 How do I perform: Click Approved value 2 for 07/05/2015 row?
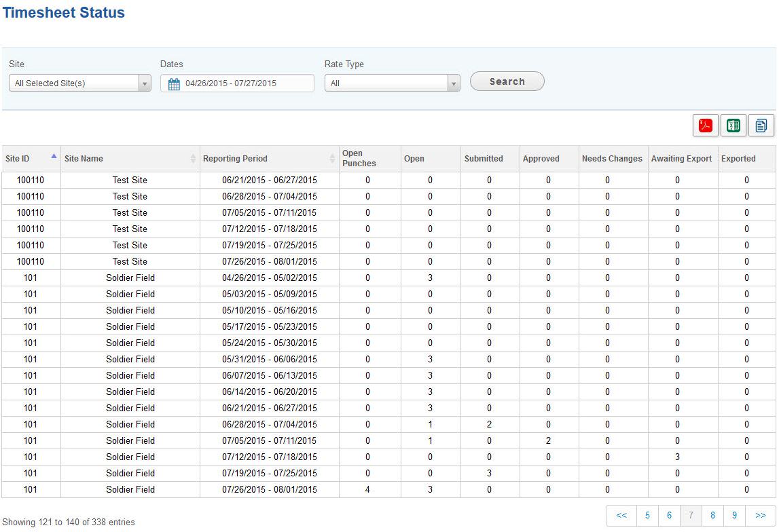[x=549, y=440]
